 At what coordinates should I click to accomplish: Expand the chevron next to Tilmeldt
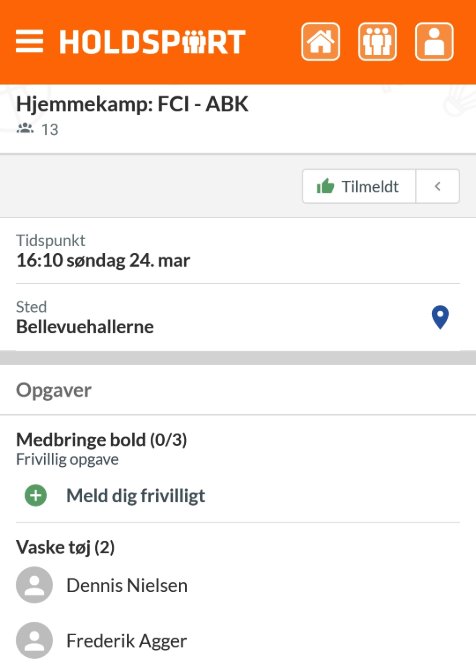[x=437, y=186]
